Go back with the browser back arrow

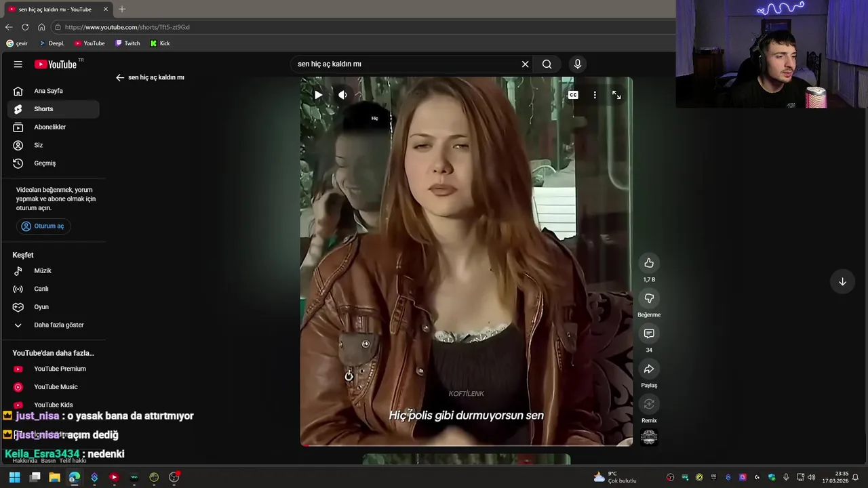(9, 27)
